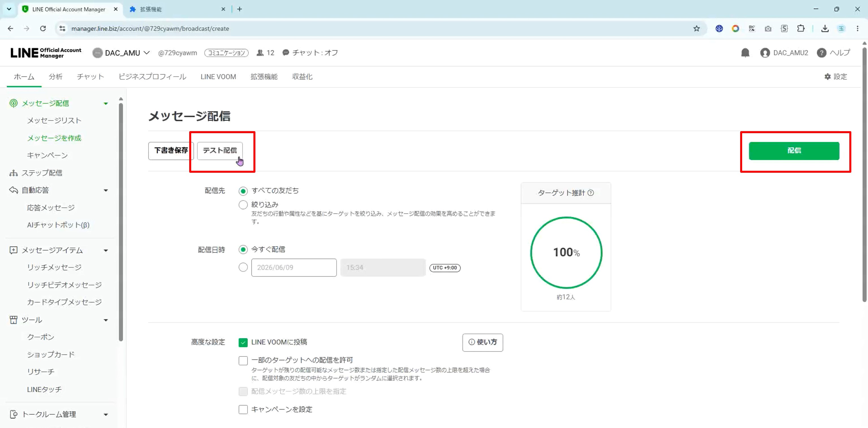868x428 pixels.
Task: Click the message items plus icon
Action: point(14,250)
